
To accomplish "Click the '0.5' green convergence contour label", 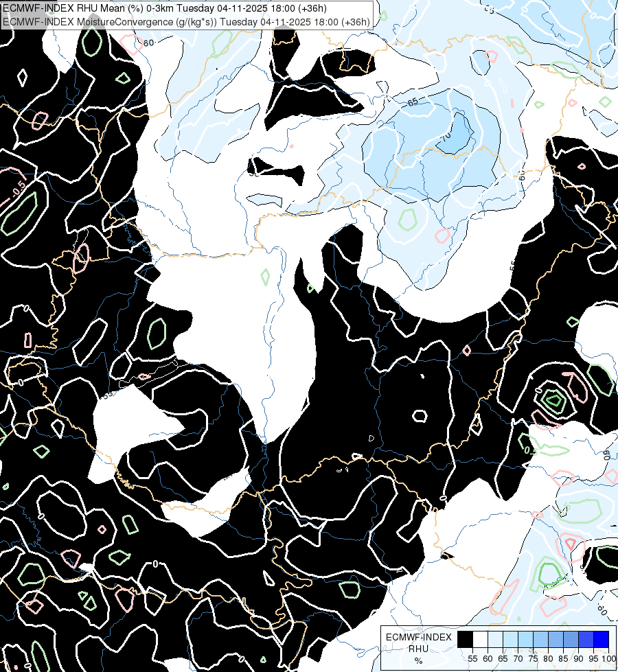I will coord(531,450).
